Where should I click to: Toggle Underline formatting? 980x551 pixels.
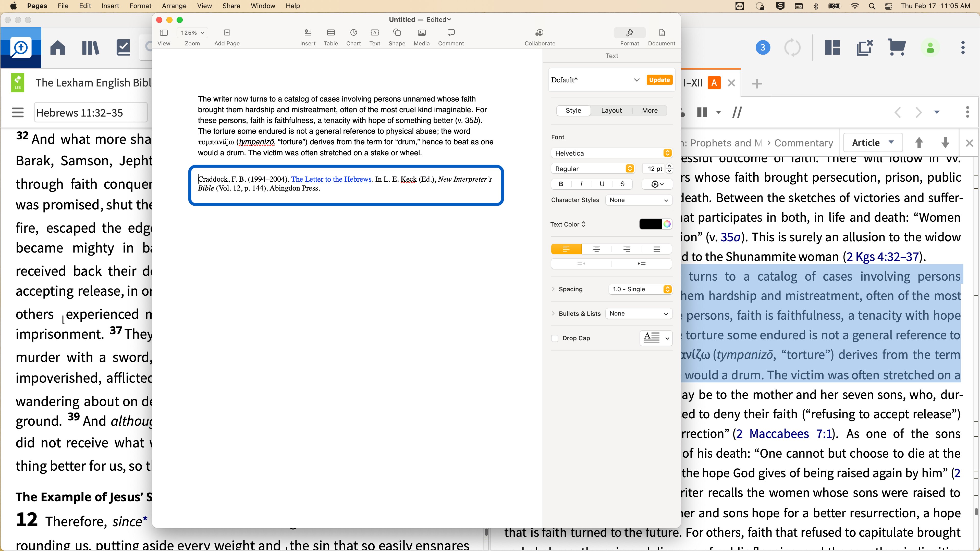602,184
